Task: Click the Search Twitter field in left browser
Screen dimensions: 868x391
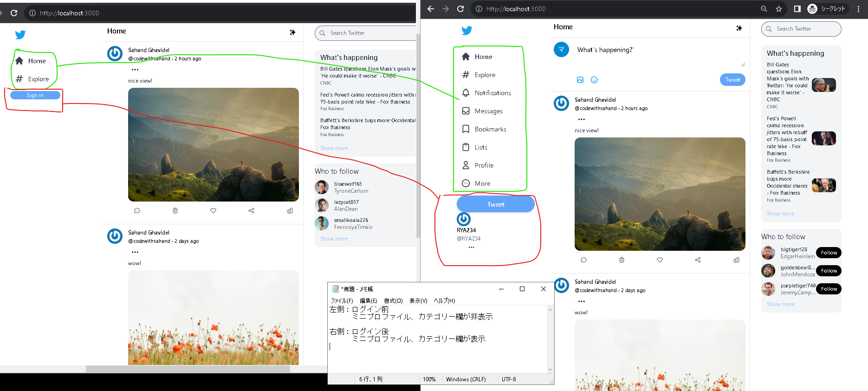Action: 365,33
